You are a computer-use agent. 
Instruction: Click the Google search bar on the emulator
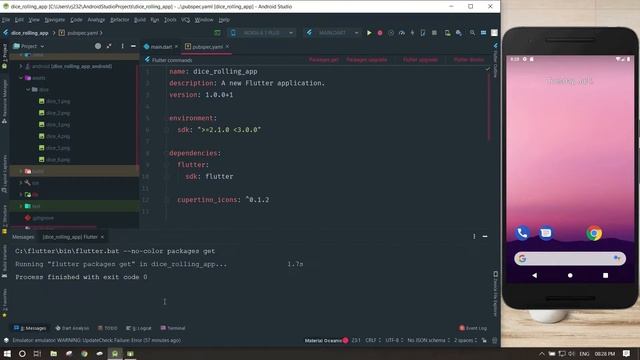point(570,258)
